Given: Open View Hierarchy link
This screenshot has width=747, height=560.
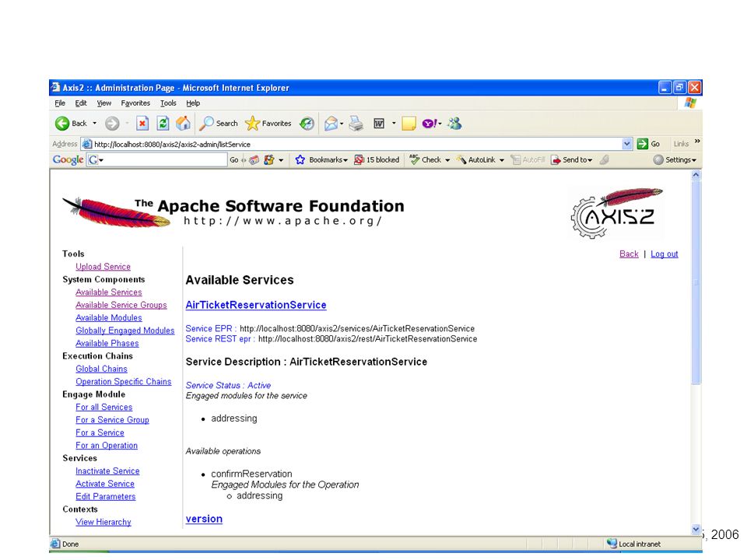Looking at the screenshot, I should tap(103, 522).
